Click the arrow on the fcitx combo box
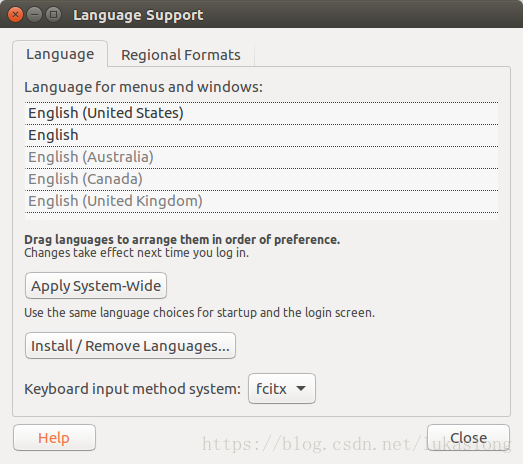Viewport: 523px width, 464px height. click(x=301, y=389)
